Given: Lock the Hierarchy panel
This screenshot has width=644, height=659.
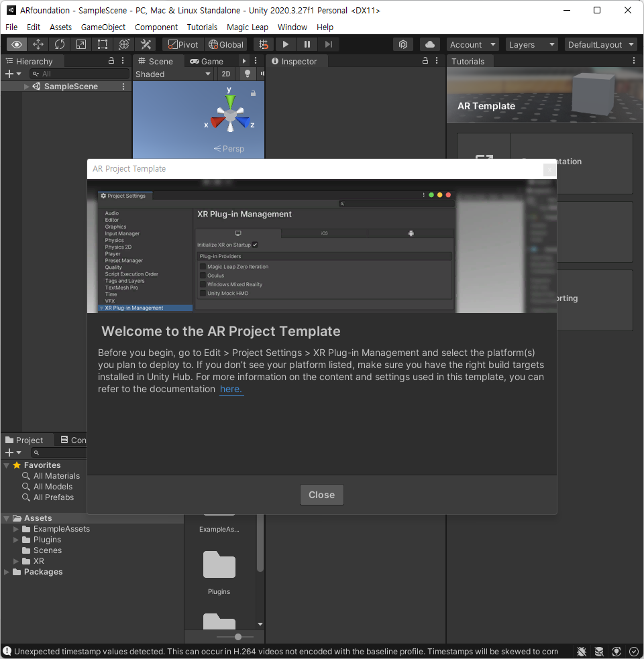Looking at the screenshot, I should tap(111, 60).
